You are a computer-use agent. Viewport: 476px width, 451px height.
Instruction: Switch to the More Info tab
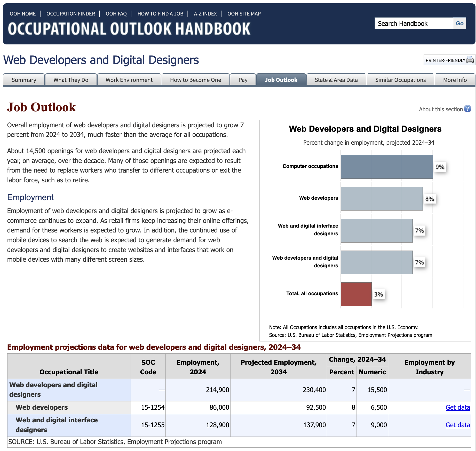point(455,80)
